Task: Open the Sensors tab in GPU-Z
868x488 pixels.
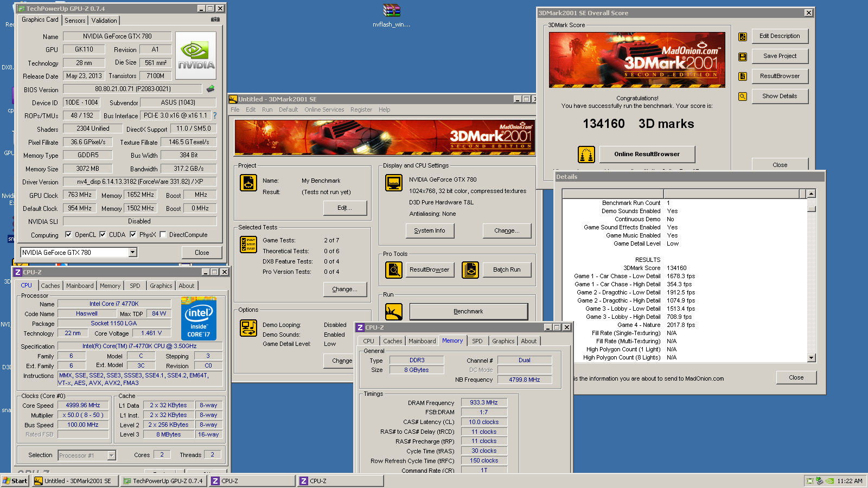Action: click(75, 21)
